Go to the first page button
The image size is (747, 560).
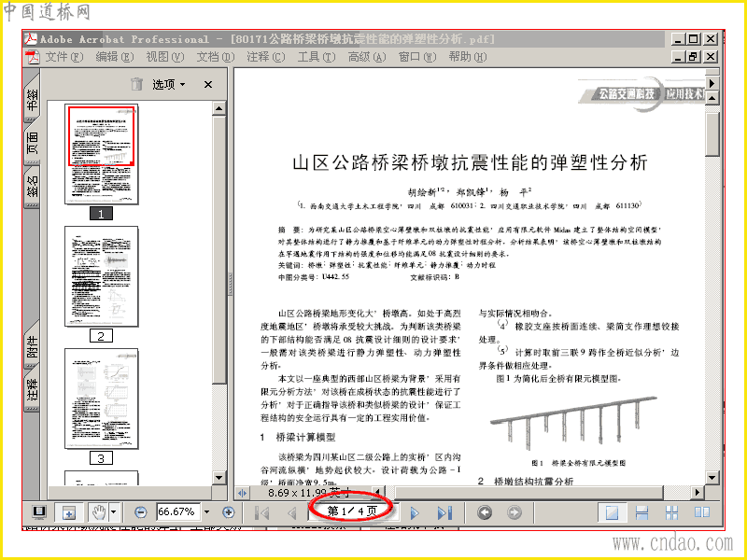click(x=261, y=512)
